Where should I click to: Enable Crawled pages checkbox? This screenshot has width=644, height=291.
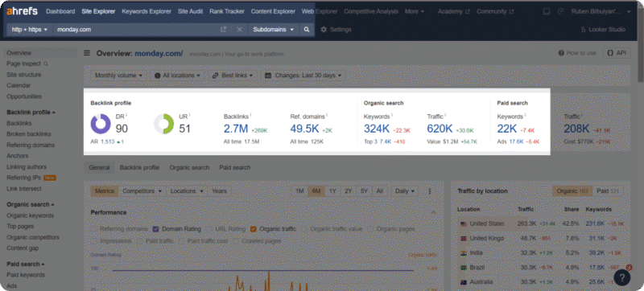[236, 241]
